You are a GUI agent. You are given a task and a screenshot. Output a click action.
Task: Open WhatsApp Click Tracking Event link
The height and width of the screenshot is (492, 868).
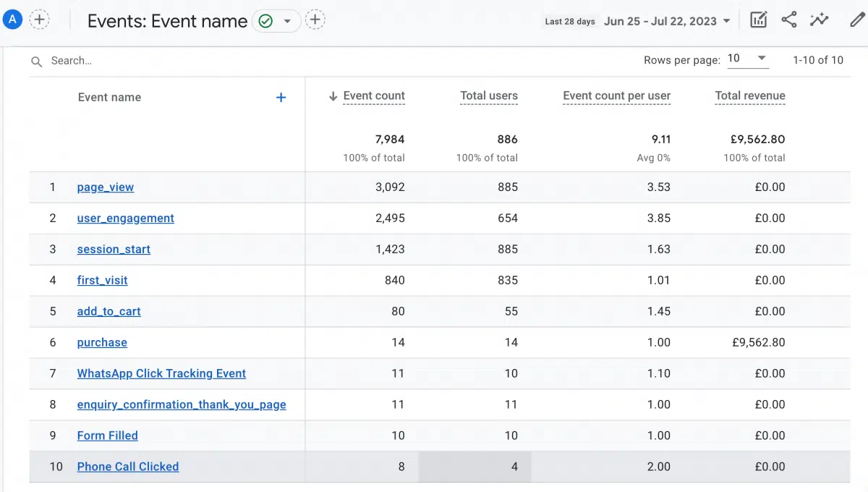[161, 373]
